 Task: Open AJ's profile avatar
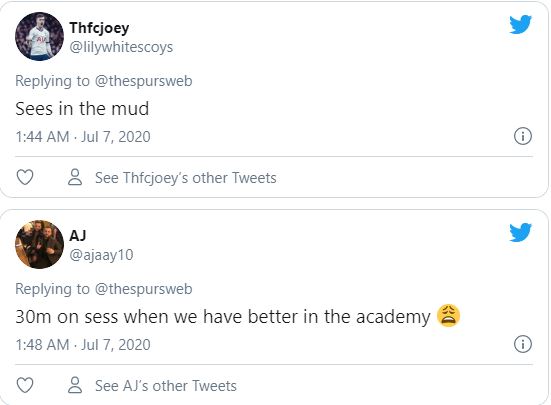tap(39, 244)
